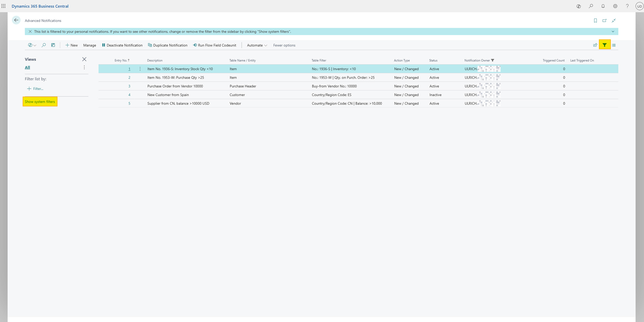The height and width of the screenshot is (322, 644).
Task: Open Settings with the gear icon
Action: click(615, 6)
